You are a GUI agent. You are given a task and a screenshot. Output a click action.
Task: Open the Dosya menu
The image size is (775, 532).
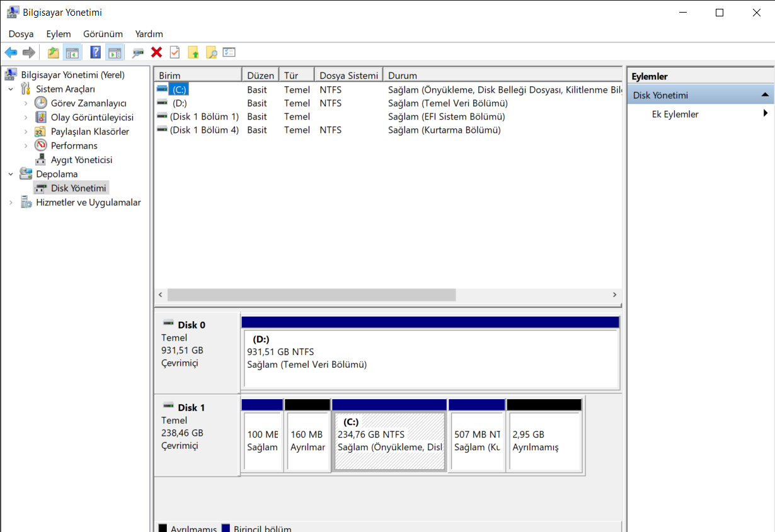tap(21, 34)
